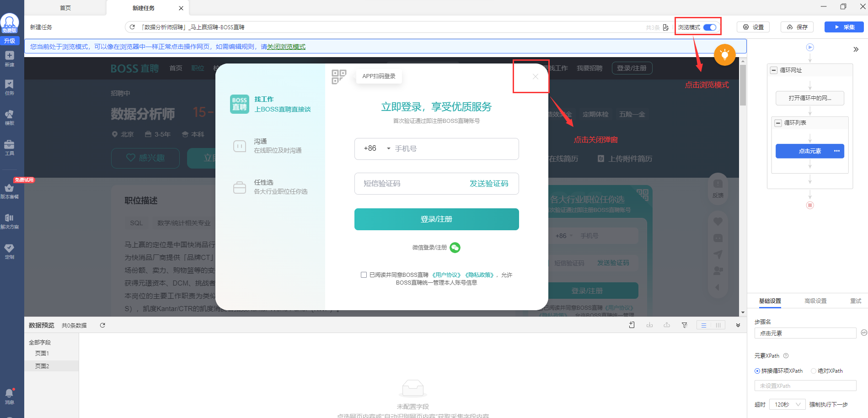Viewport: 868px width, 418px height.
Task: Click the 关闭浏览模式 link
Action: click(x=286, y=47)
